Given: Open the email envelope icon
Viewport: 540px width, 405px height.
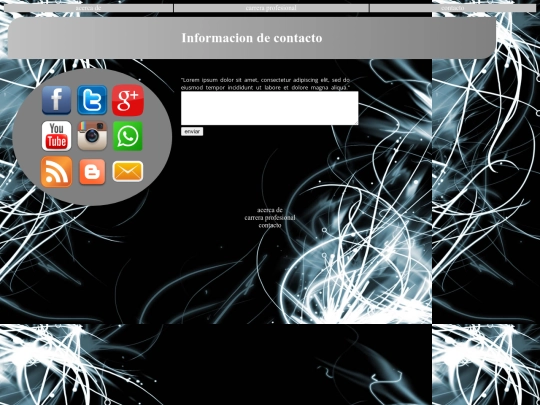Looking at the screenshot, I should pos(128,171).
